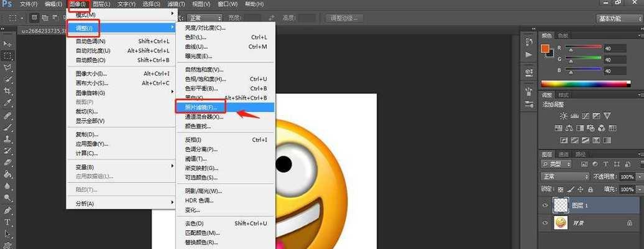644x249 pixels.
Task: Select the Healing Brush tool
Action: (7, 116)
